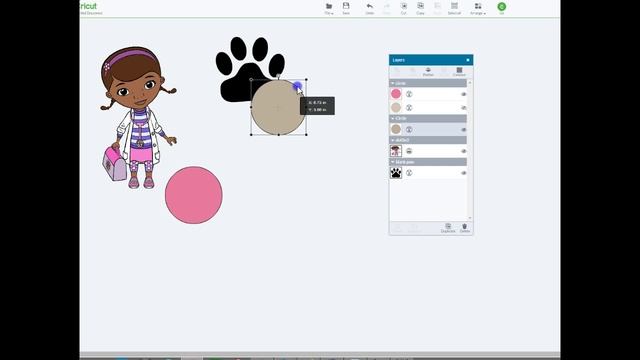Hide the pink circle layer
This screenshot has height=360, width=640.
pos(463,94)
